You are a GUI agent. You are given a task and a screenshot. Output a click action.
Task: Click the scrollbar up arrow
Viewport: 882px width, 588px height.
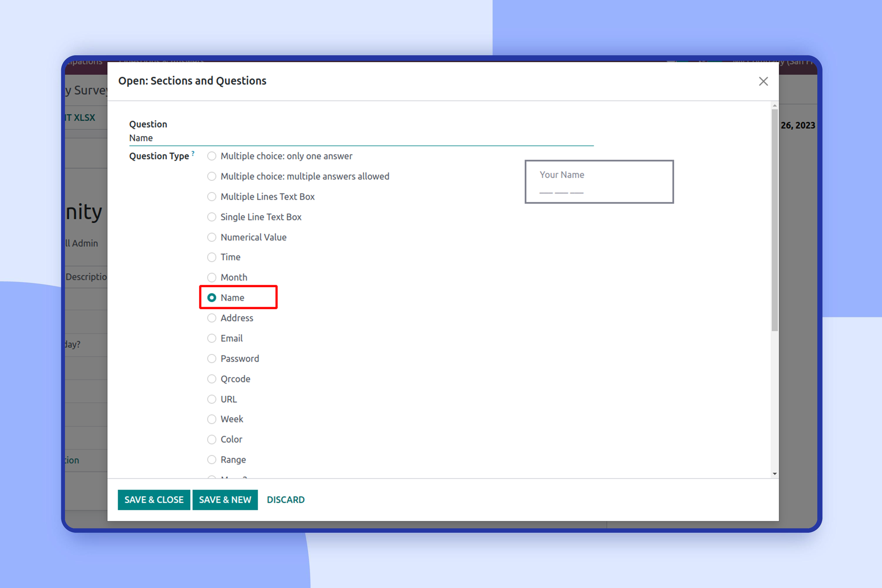tap(775, 106)
